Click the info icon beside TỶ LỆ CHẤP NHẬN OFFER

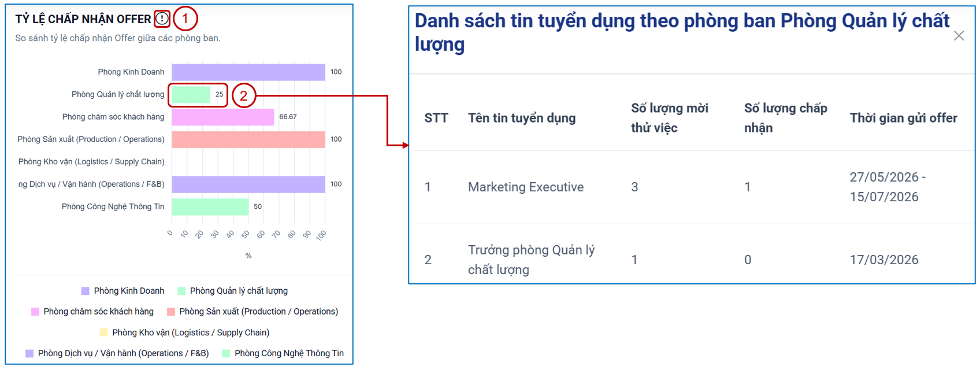click(162, 19)
